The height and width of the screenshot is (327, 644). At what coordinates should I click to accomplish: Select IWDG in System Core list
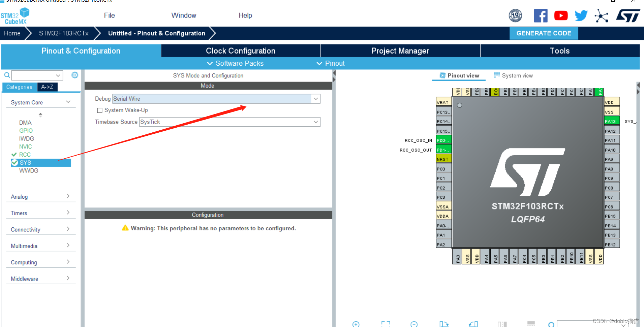click(x=27, y=139)
